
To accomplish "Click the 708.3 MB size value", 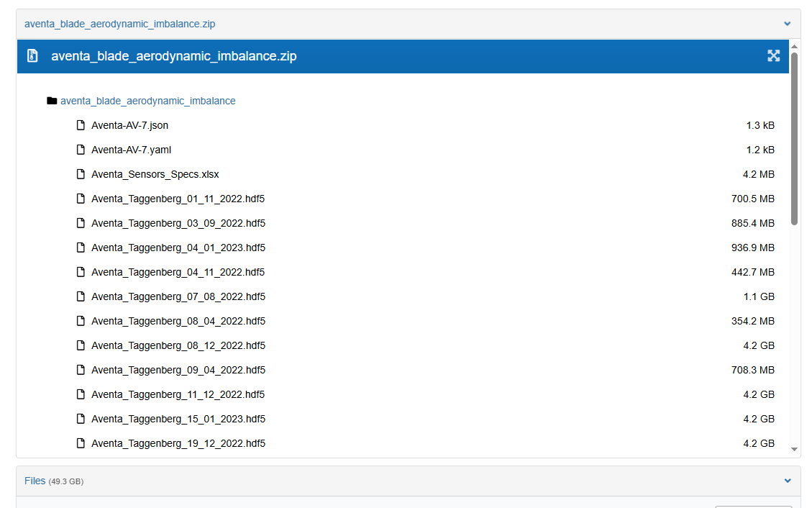I will click(753, 370).
